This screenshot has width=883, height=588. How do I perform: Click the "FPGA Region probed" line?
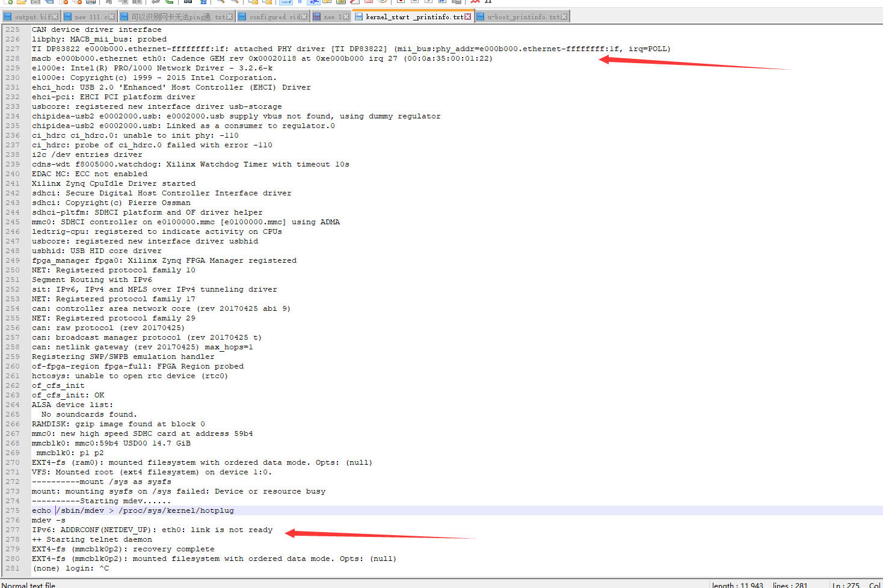(138, 366)
